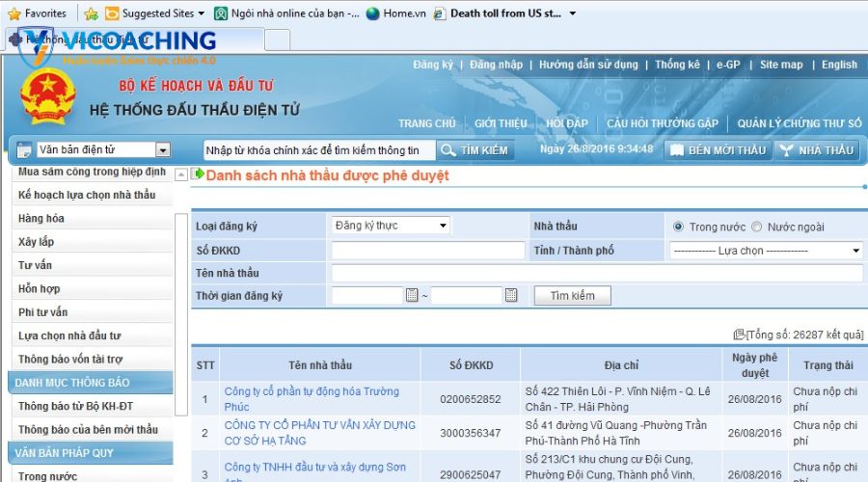Click the Số ĐKKD column header
This screenshot has width=868, height=482.
(471, 365)
